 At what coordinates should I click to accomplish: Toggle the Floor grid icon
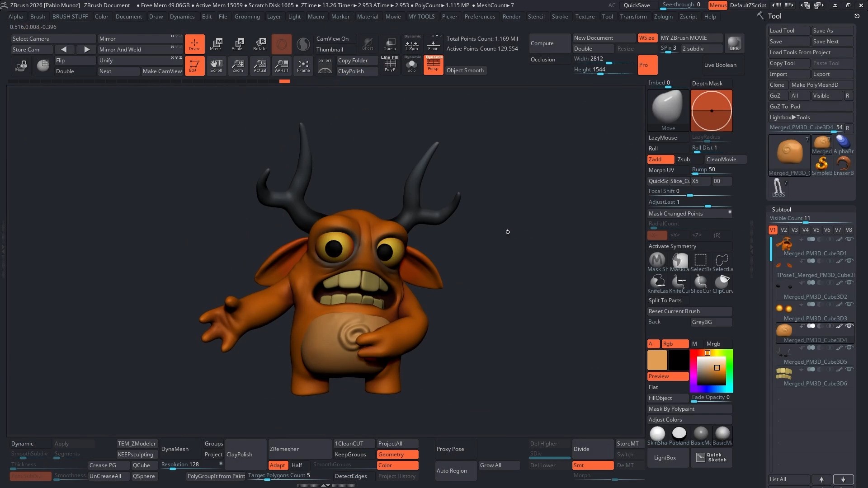point(433,44)
